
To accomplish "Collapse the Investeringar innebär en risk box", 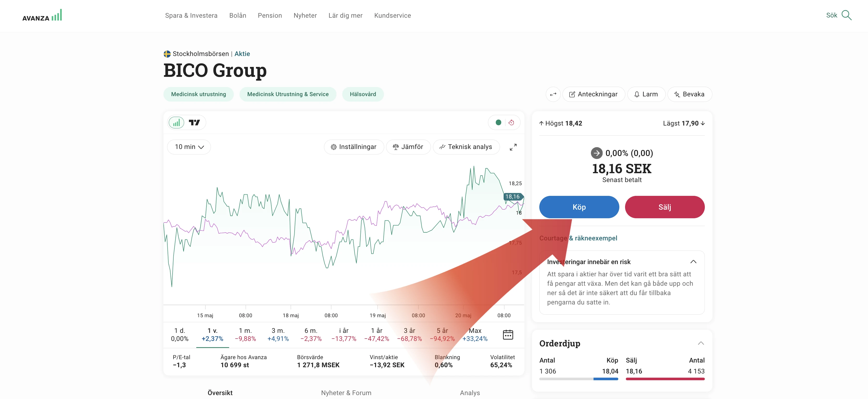I will tap(693, 262).
